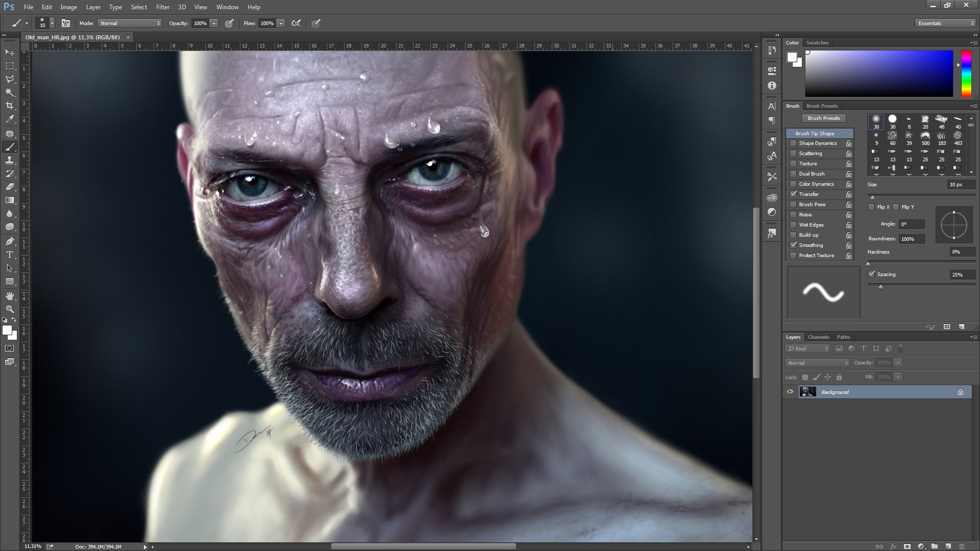The image size is (980, 551).
Task: Switch to the Swatches tab
Action: [817, 42]
